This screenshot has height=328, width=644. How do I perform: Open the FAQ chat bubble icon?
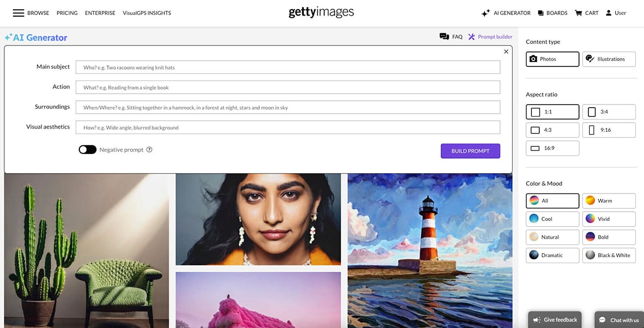[444, 36]
